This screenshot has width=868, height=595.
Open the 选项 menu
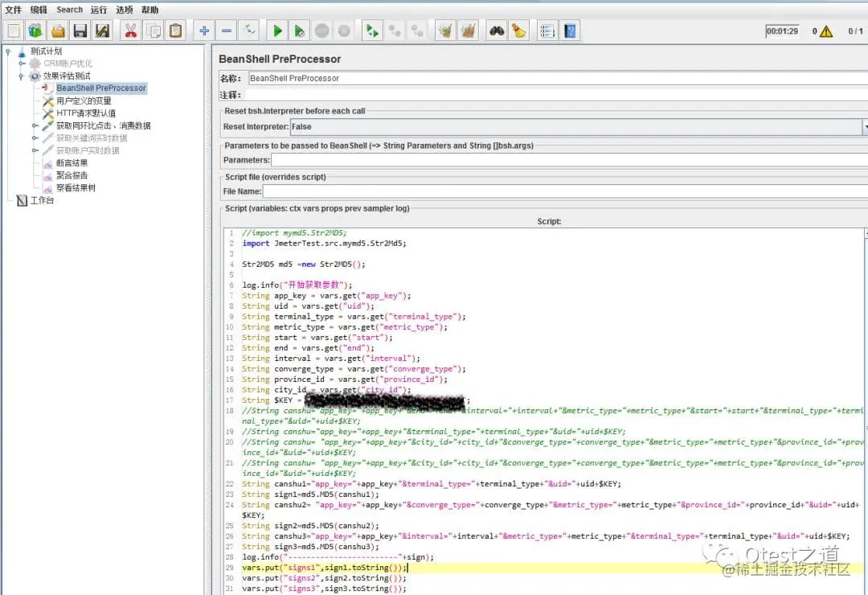point(124,10)
